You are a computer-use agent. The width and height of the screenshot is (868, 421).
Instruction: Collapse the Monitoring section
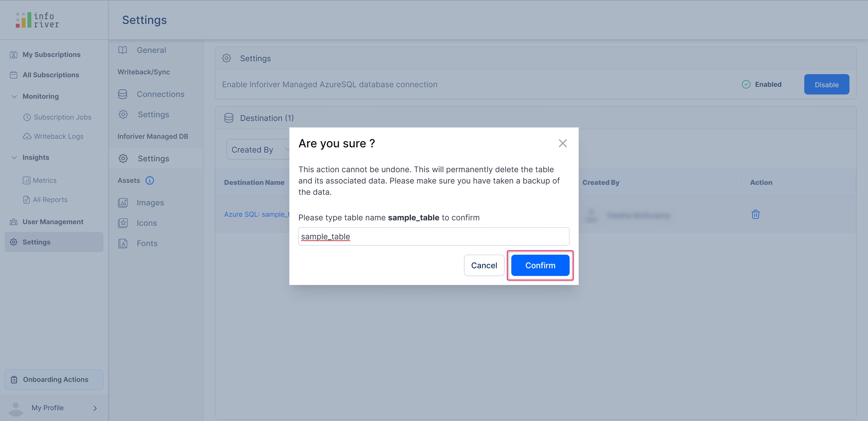[14, 96]
